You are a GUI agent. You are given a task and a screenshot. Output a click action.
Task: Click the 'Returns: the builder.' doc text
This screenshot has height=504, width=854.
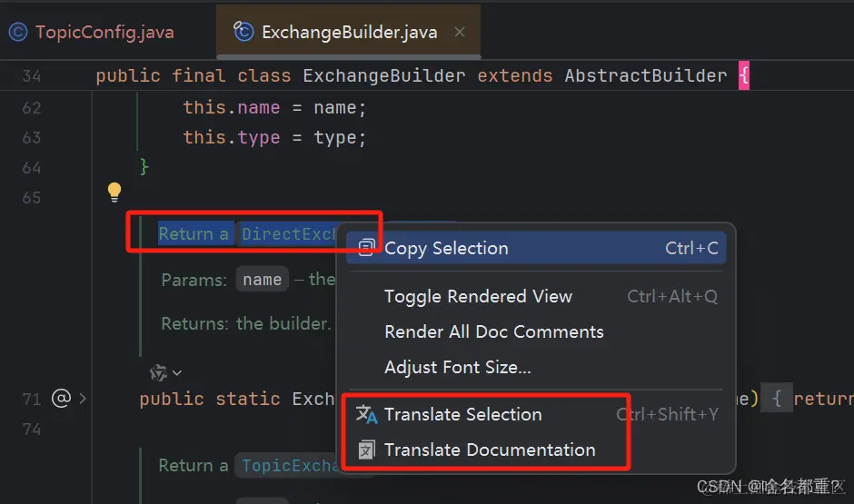[245, 324]
